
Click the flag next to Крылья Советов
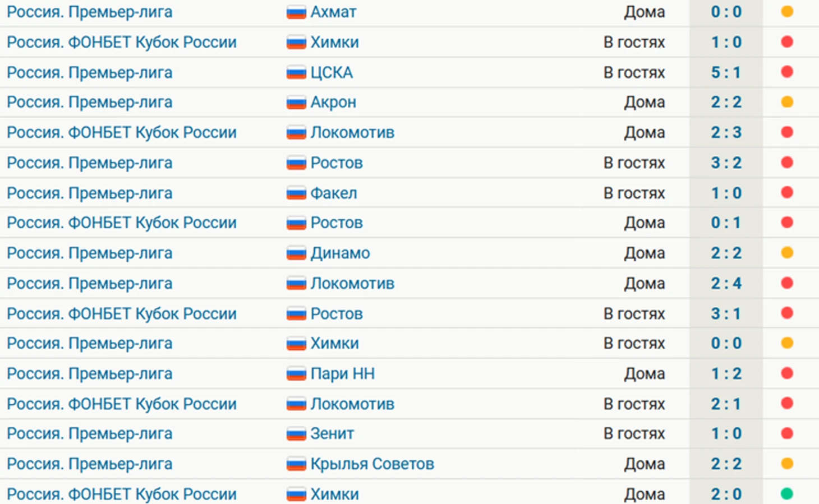(296, 464)
